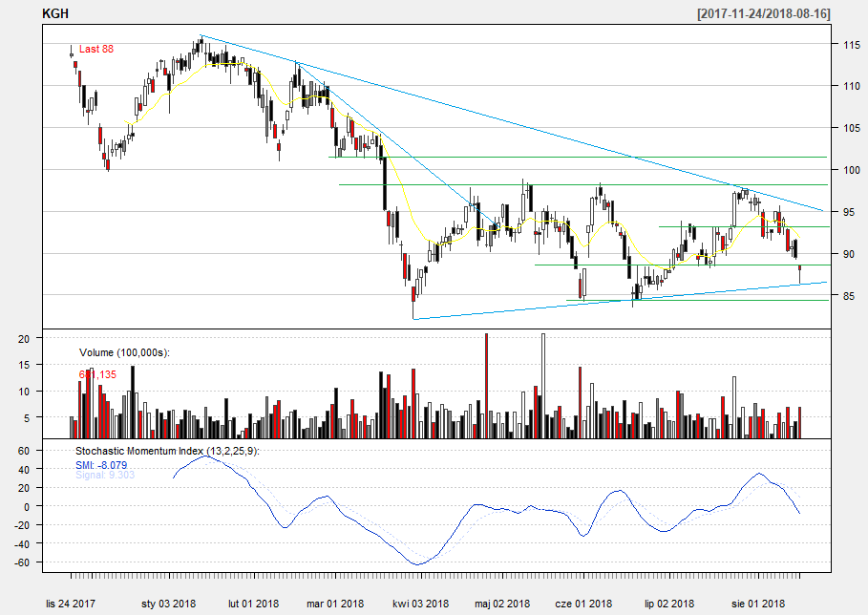Image resolution: width=868 pixels, height=615 pixels.
Task: Click volume axis label 20
Action: tap(23, 338)
